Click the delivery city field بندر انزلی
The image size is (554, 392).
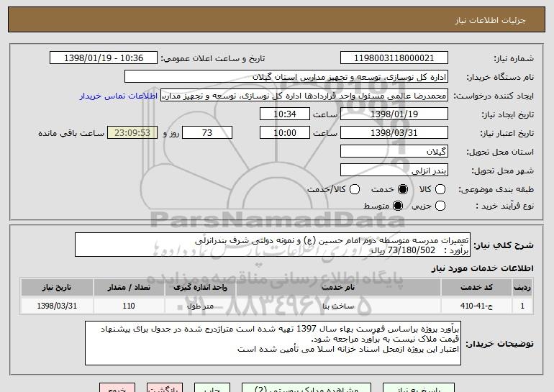pyautogui.click(x=394, y=170)
